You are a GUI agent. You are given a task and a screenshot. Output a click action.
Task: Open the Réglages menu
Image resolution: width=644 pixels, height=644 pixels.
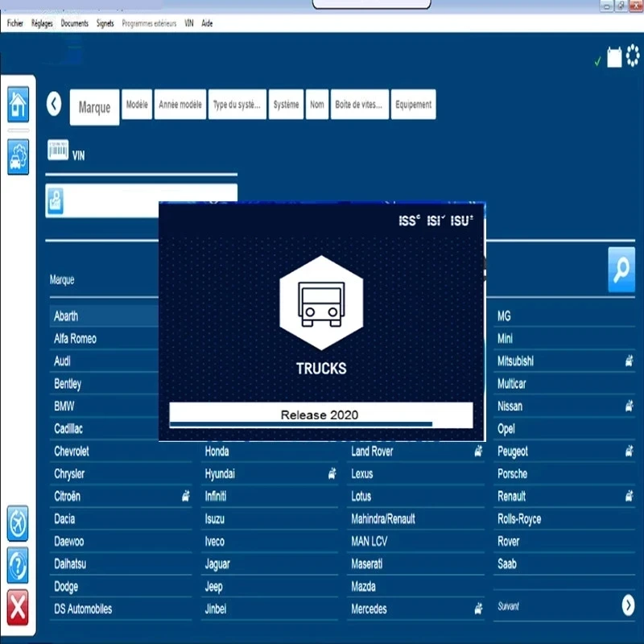coord(42,23)
